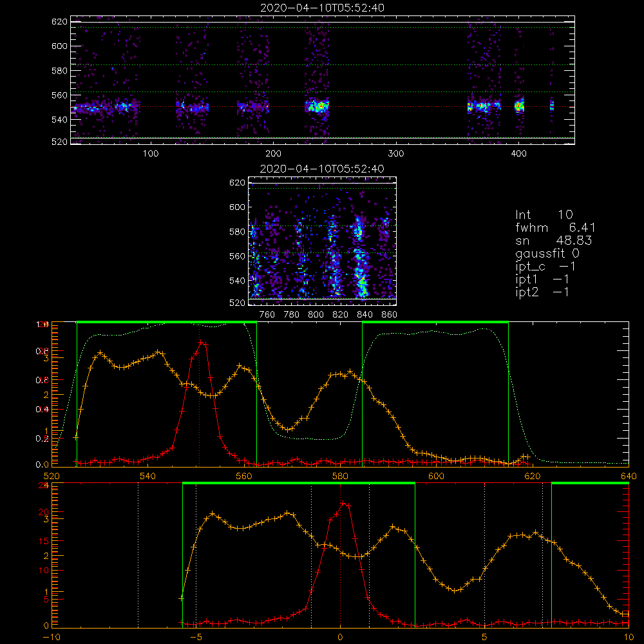644x644 pixels.
Task: Click y-axis label 600 on middle plot
Action: [x=238, y=207]
